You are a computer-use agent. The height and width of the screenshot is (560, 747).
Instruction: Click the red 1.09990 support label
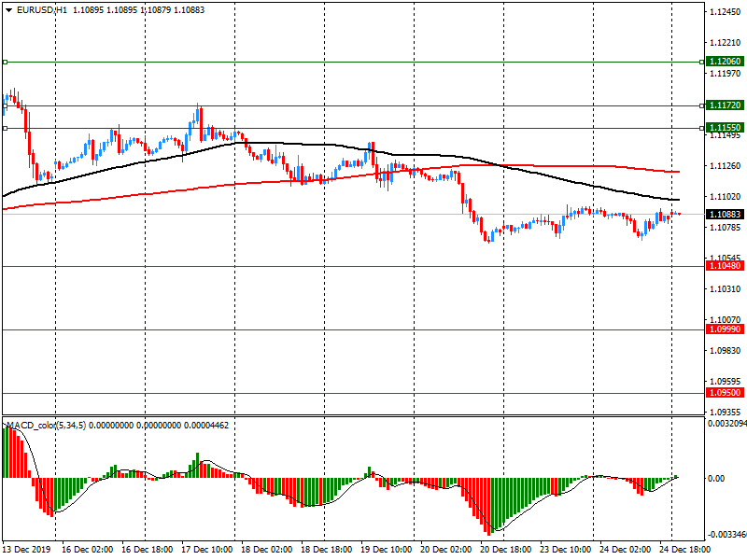pyautogui.click(x=724, y=329)
